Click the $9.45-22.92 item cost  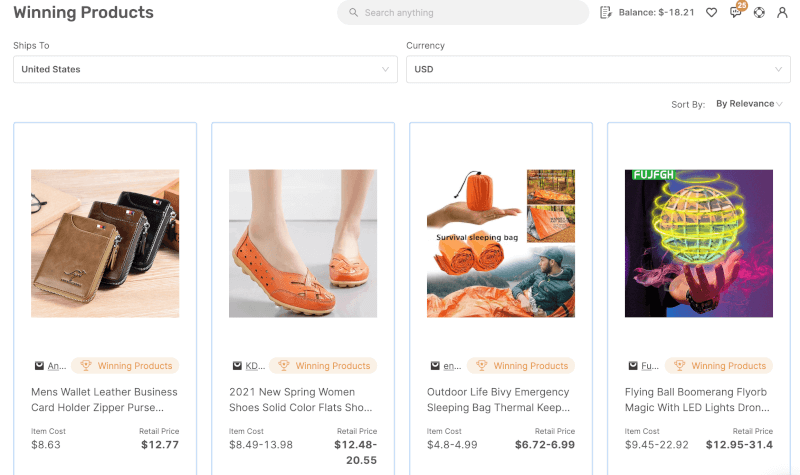point(657,444)
